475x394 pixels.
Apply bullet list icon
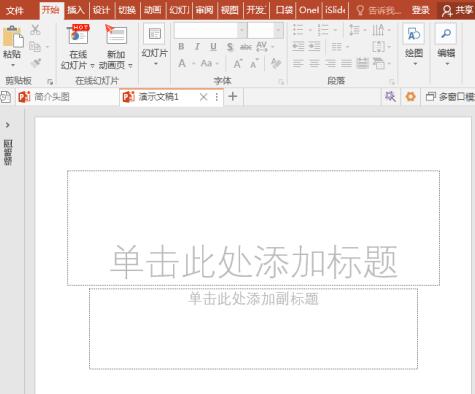[x=298, y=30]
